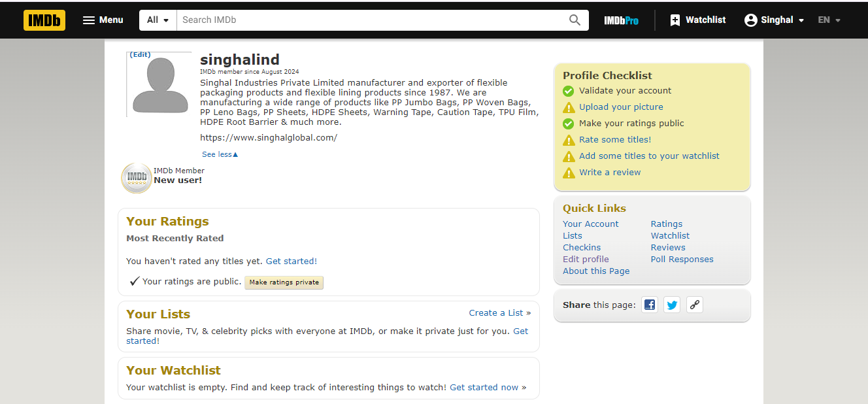
Task: Click Get started link in Your Lists
Action: pyautogui.click(x=520, y=331)
